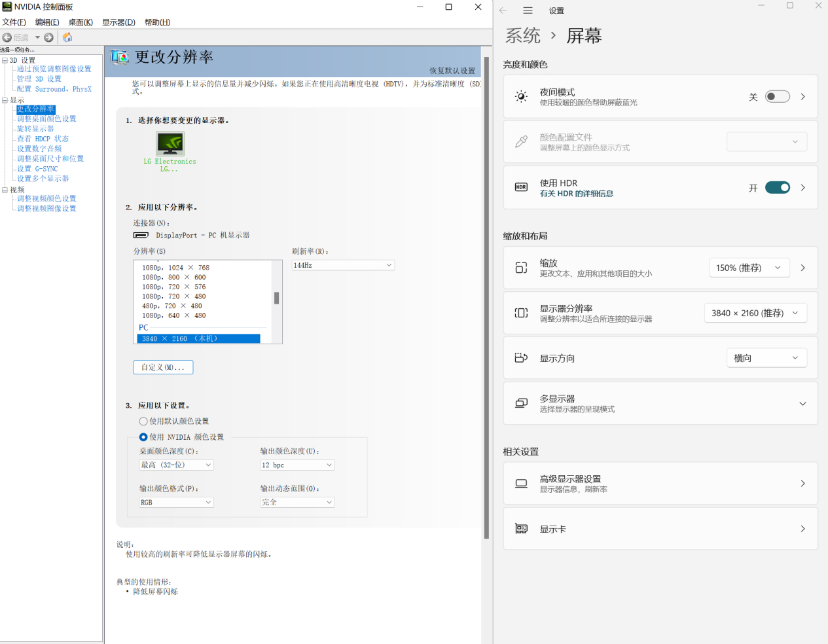Click the NVIDIA Control Panel back arrow icon
This screenshot has width=828, height=644.
pos(7,37)
